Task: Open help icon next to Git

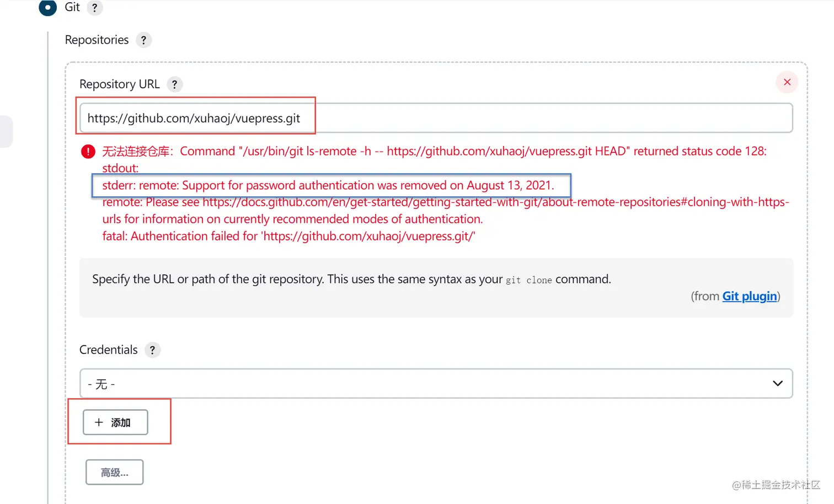Action: 94,8
